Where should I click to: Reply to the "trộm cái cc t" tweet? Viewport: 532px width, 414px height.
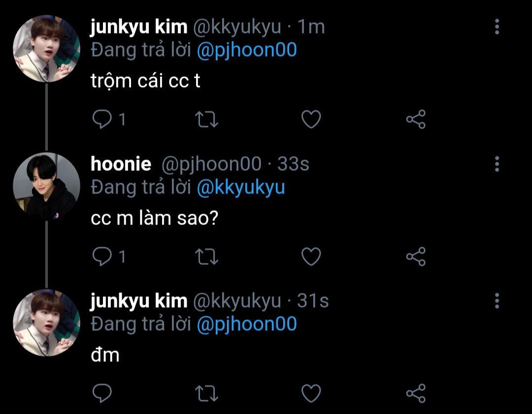[102, 119]
